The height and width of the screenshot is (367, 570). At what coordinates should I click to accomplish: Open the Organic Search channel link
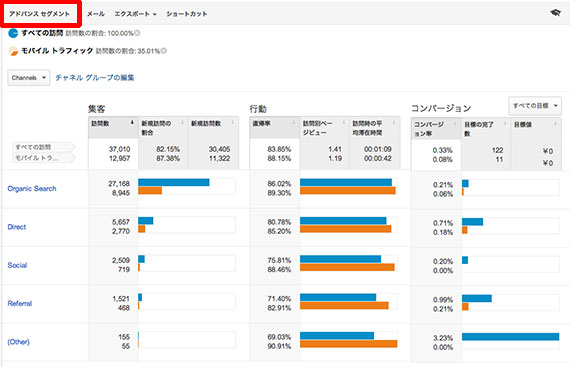pyautogui.click(x=32, y=189)
